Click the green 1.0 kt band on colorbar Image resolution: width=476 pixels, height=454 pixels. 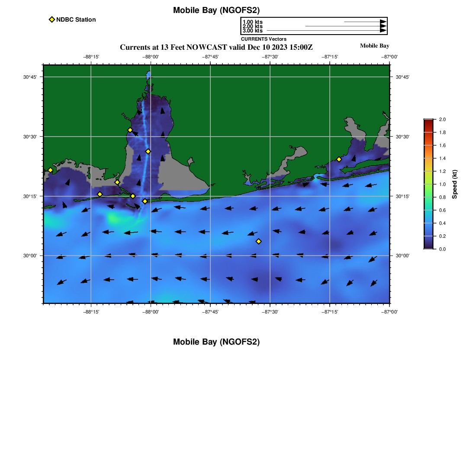(x=428, y=184)
